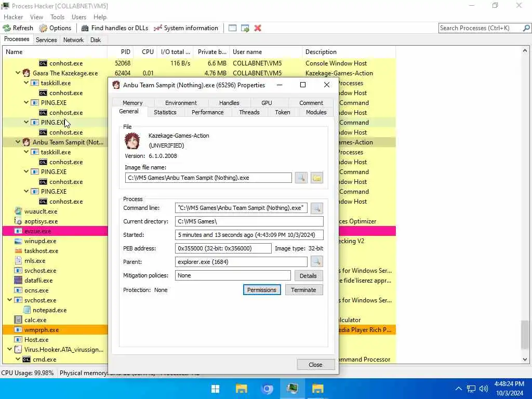532x399 pixels.
Task: Click the process list vertical scrollbar thumb
Action: pos(525,334)
